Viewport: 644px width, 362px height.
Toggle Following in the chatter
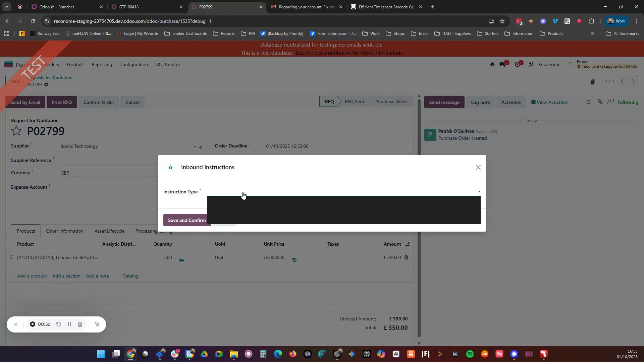tap(628, 102)
